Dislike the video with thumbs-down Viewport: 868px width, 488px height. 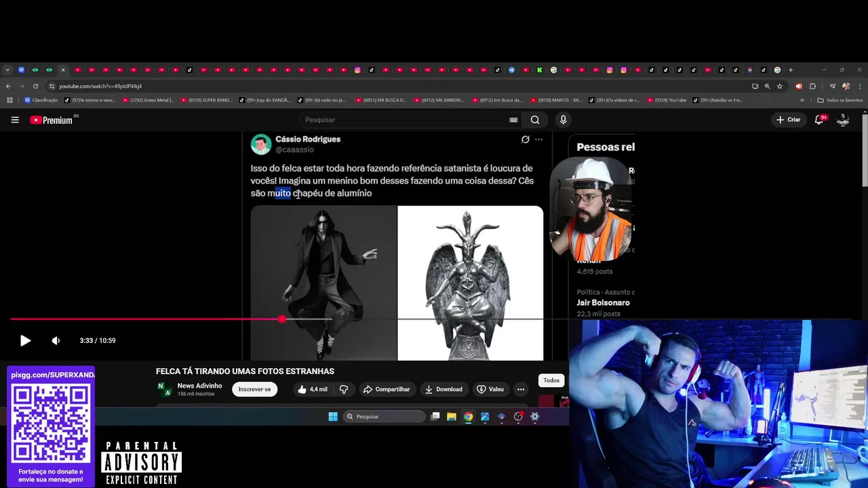343,389
